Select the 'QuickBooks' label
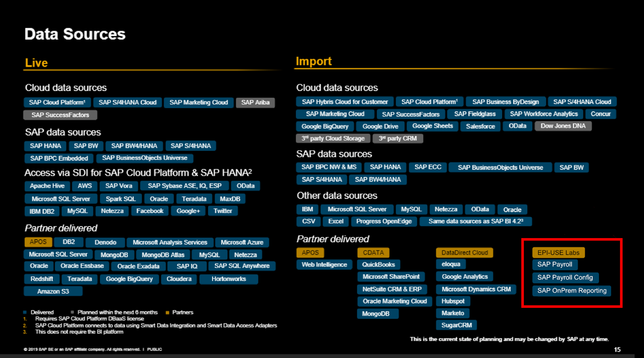The width and height of the screenshot is (644, 358). pos(378,265)
